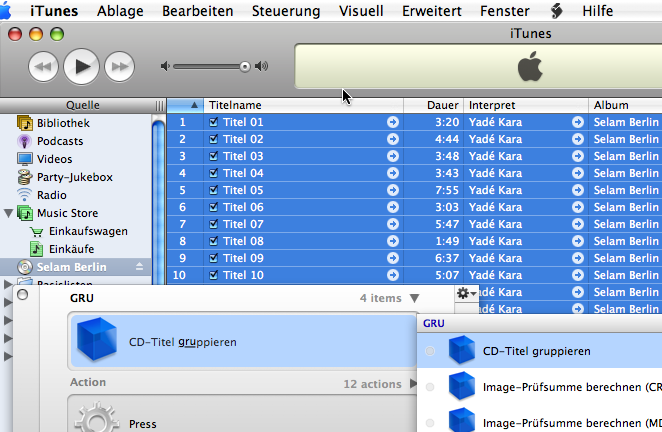Sort by Album column header
Viewport: 662px width, 432px height.
pyautogui.click(x=625, y=105)
